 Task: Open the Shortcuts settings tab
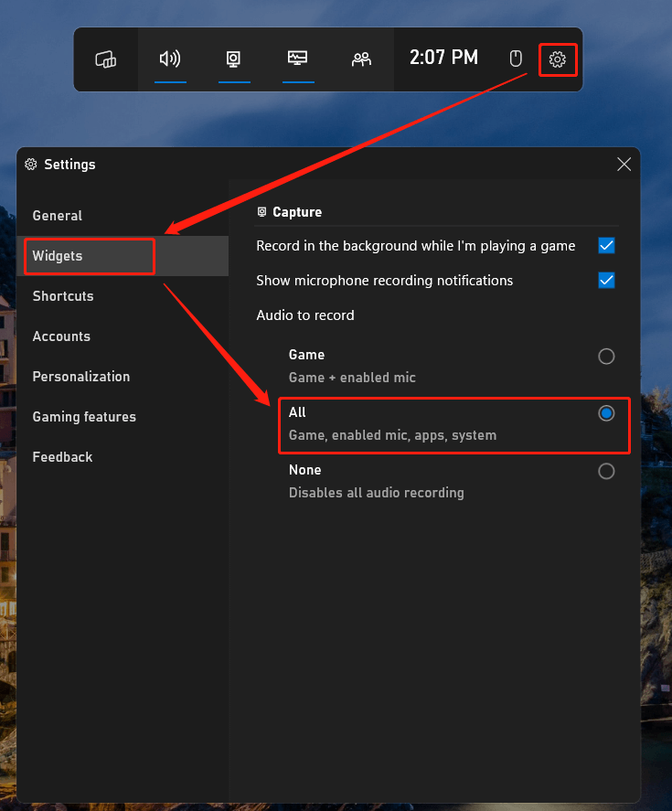coord(123,296)
